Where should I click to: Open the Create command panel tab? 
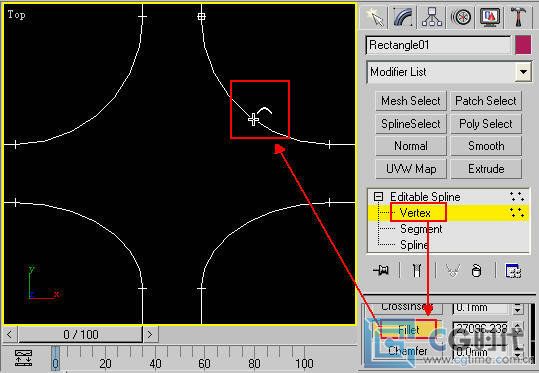[x=375, y=17]
